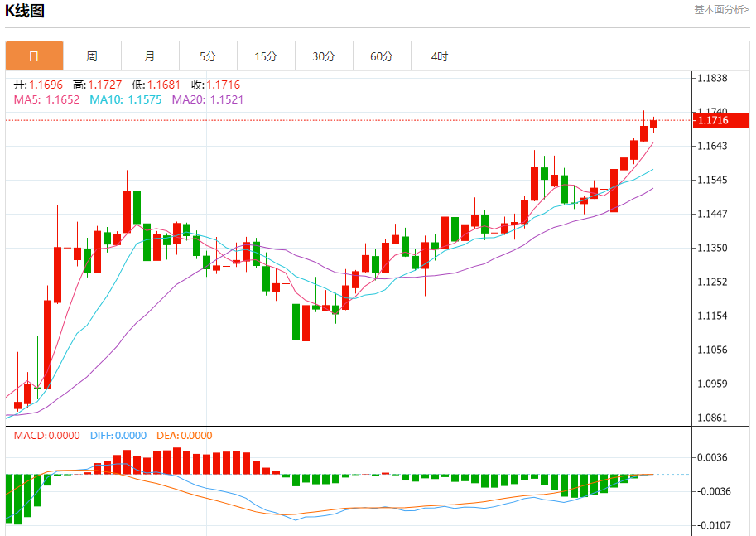Open the 60分 interval tab
Screen dimensions: 756x536
382,56
